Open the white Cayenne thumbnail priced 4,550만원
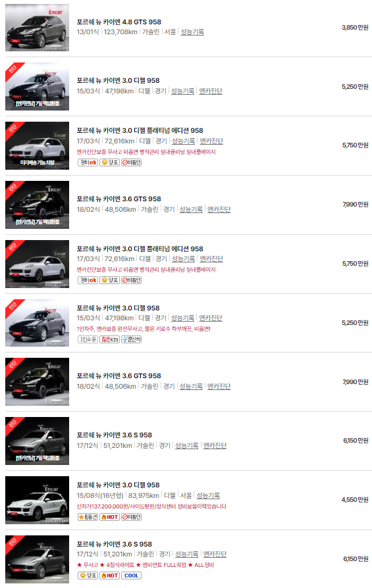The width and height of the screenshot is (372, 588). pos(37,500)
